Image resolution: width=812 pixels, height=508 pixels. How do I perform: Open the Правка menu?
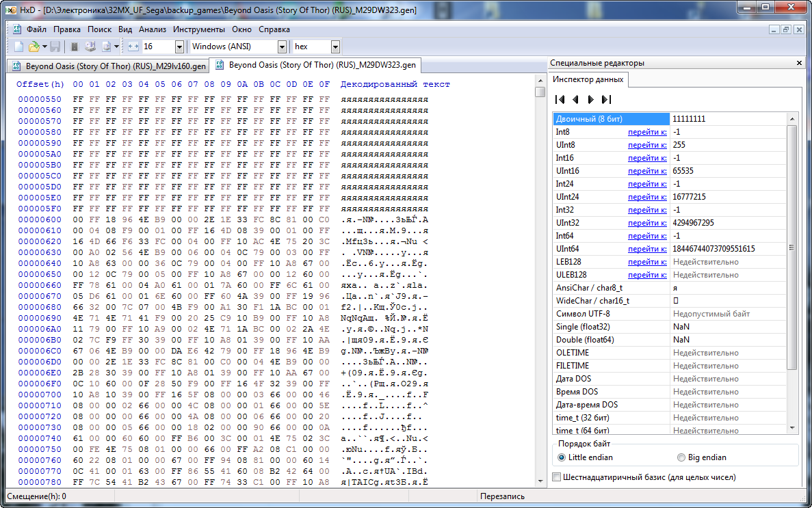click(x=67, y=29)
